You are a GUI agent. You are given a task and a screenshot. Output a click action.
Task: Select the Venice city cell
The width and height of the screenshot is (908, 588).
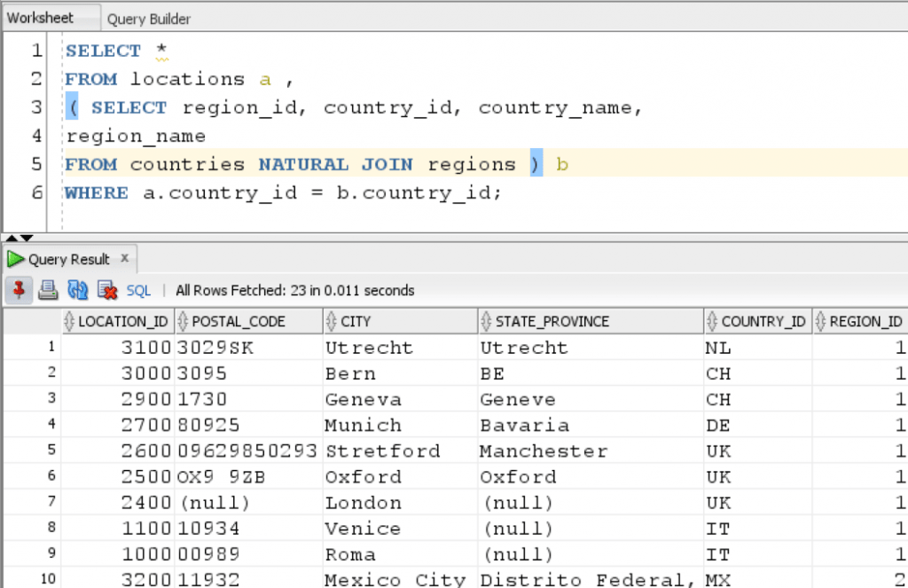coord(401,529)
